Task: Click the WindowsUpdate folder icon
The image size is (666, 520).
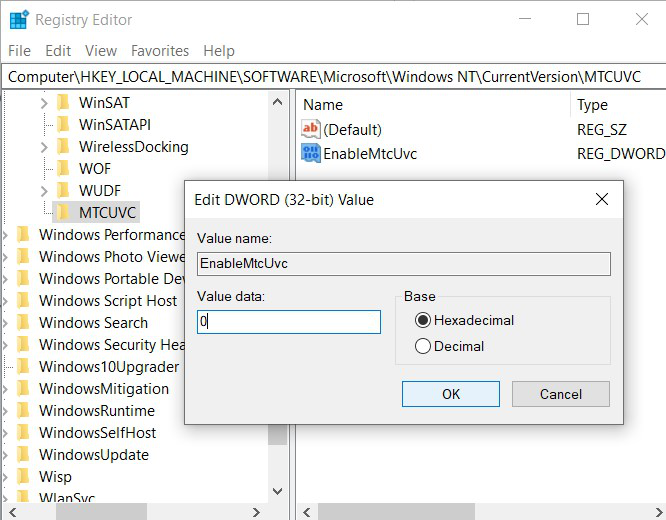Action: pyautogui.click(x=23, y=455)
